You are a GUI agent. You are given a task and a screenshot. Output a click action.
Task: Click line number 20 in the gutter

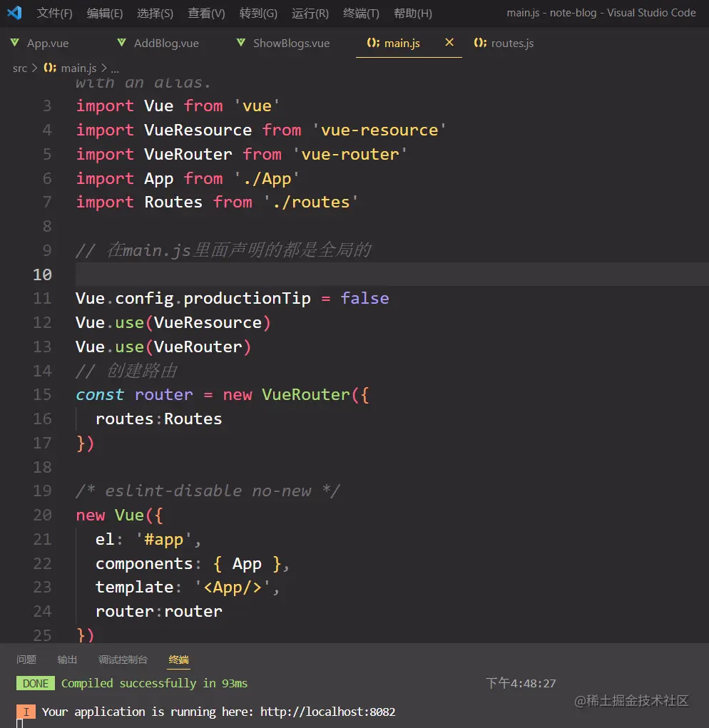pyautogui.click(x=42, y=515)
